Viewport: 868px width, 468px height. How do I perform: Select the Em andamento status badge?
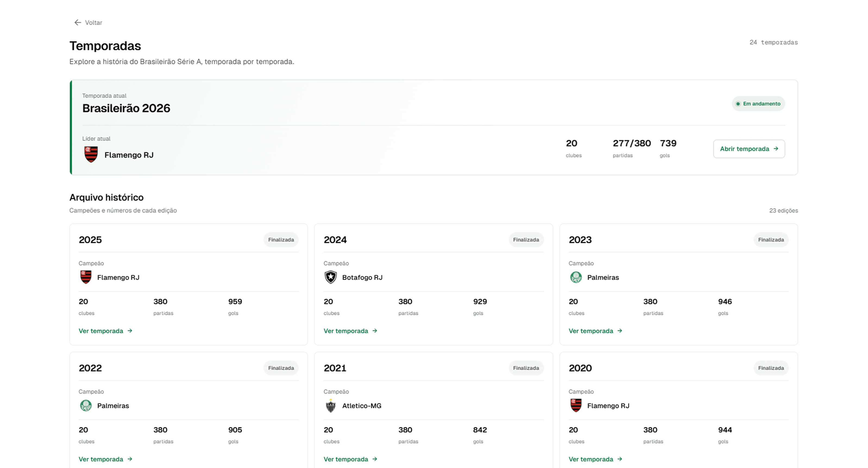tap(758, 104)
